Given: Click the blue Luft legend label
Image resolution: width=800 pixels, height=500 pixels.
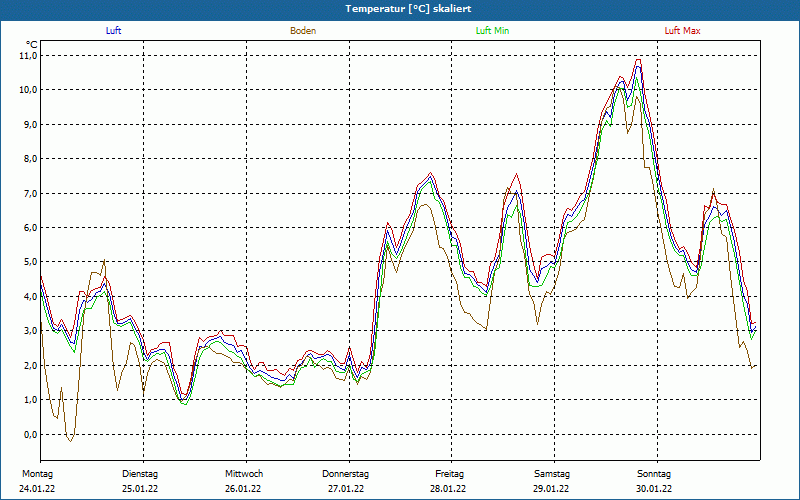Looking at the screenshot, I should pos(113,31).
